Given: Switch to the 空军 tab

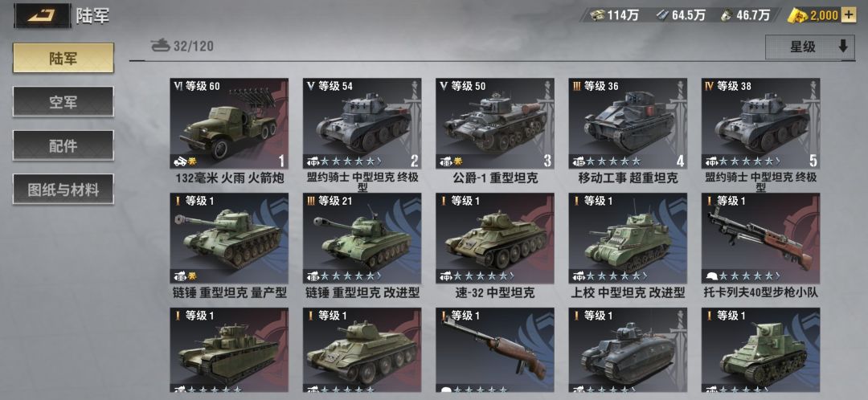Looking at the screenshot, I should pyautogui.click(x=63, y=102).
